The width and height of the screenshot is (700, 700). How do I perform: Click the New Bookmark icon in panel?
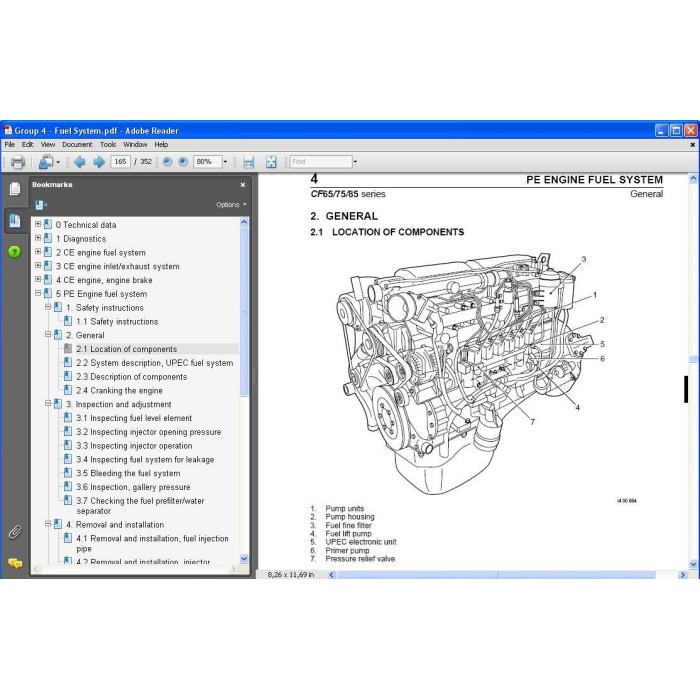point(41,205)
